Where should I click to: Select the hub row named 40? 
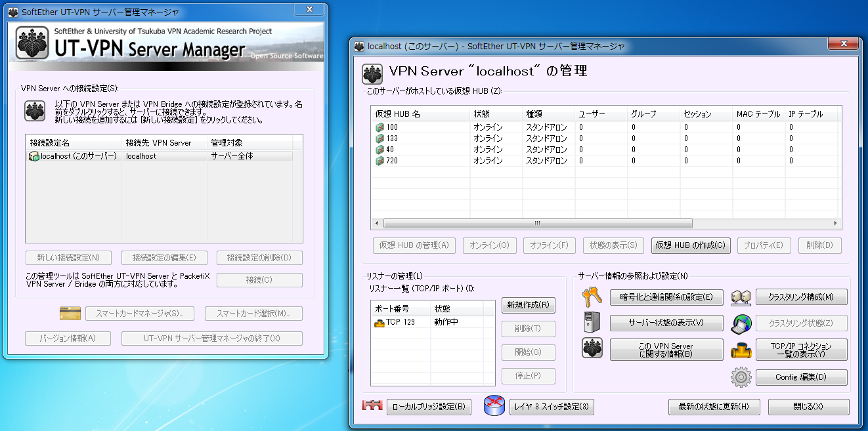(x=605, y=150)
